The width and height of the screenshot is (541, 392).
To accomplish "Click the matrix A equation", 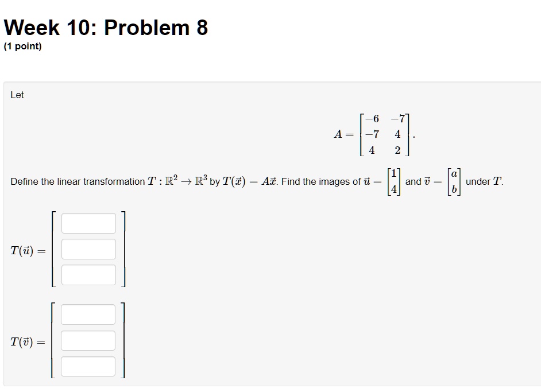I will click(374, 134).
